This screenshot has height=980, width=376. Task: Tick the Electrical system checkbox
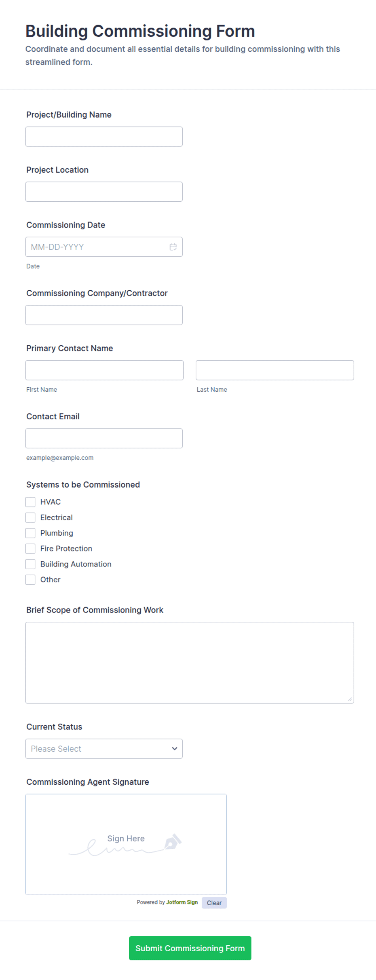[x=30, y=517]
